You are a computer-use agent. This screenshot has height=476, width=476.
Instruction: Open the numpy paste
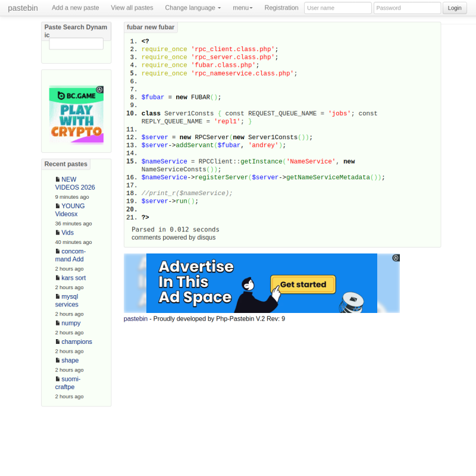71,323
